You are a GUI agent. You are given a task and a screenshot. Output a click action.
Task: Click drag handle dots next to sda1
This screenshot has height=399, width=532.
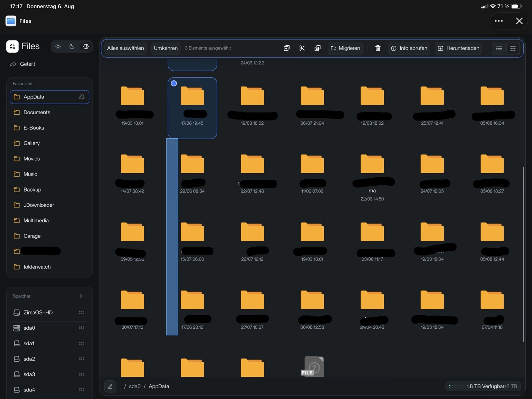[82, 343]
